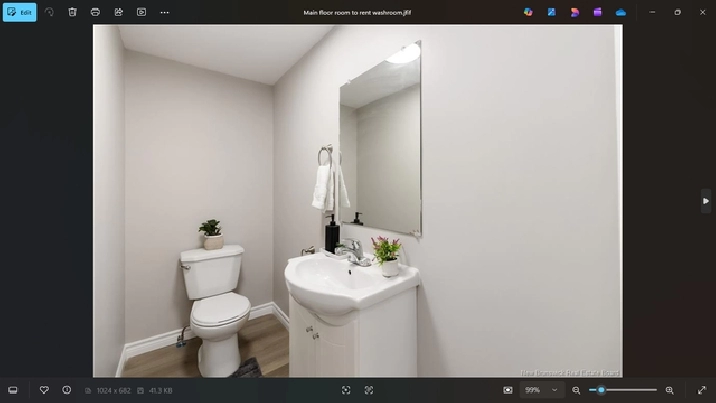The height and width of the screenshot is (403, 716).
Task: Print the current image
Action: click(x=95, y=12)
